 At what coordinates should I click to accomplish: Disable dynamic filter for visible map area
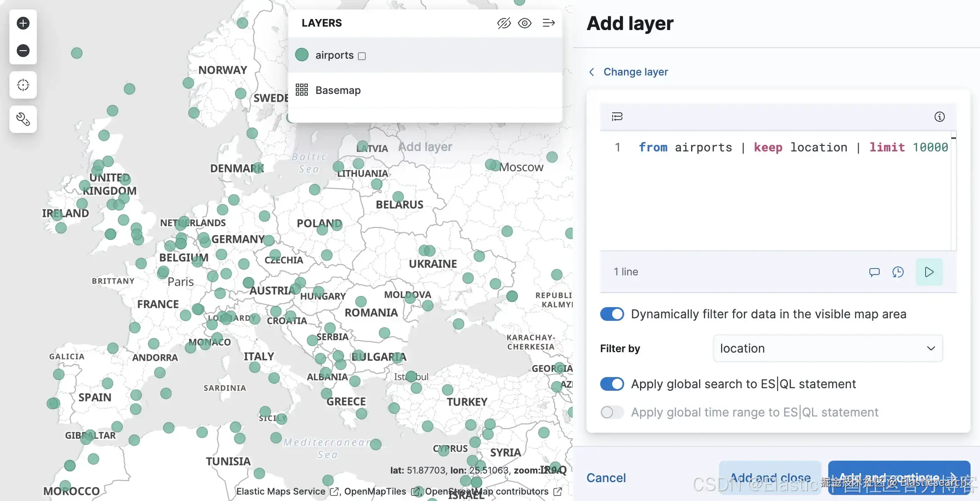tap(612, 314)
